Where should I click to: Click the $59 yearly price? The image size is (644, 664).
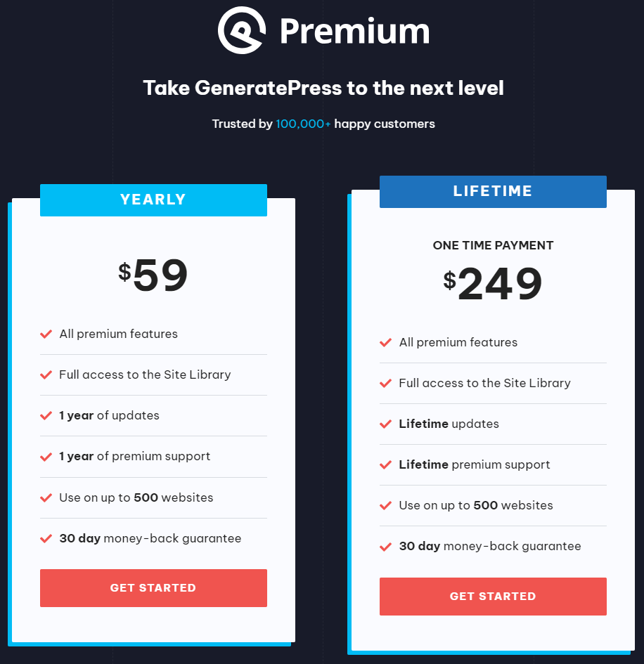(153, 275)
